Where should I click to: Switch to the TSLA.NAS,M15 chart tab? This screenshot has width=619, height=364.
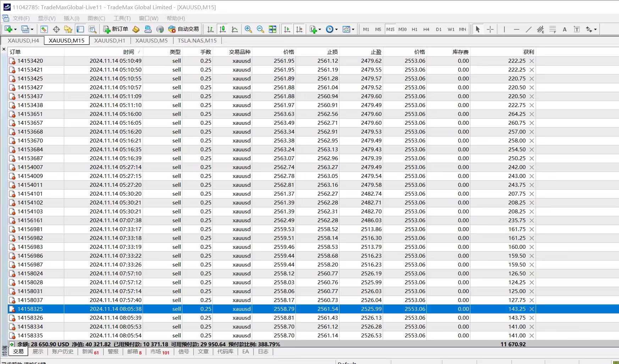(197, 41)
